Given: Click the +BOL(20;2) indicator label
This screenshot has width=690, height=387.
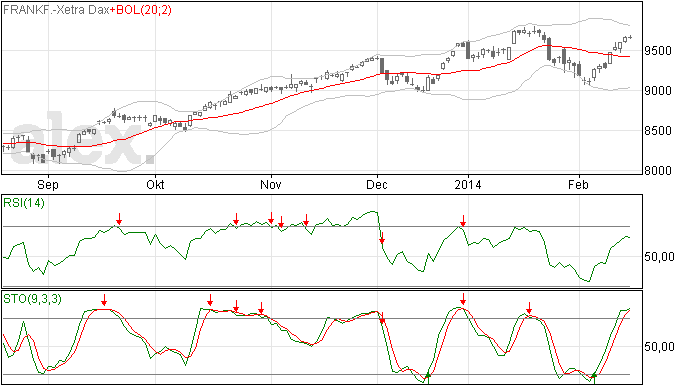Looking at the screenshot, I should point(140,10).
